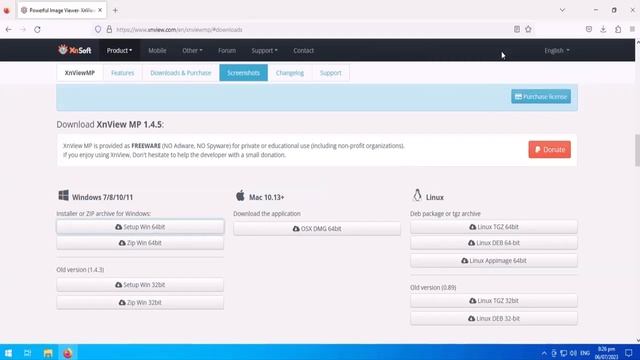640x360 pixels.
Task: Open the English language dropdown
Action: (x=557, y=51)
